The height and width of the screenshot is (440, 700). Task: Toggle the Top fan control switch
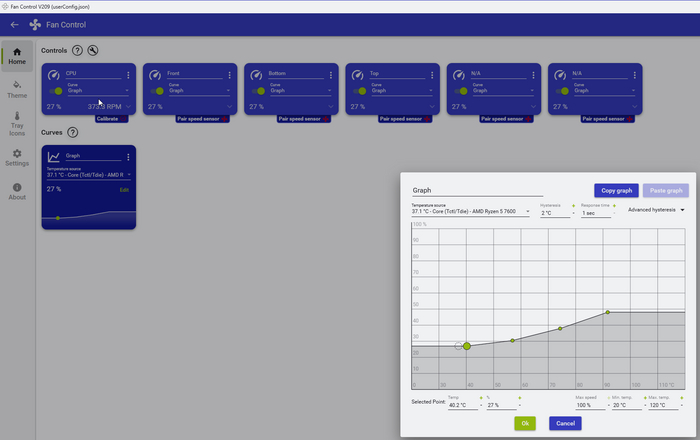tap(360, 91)
